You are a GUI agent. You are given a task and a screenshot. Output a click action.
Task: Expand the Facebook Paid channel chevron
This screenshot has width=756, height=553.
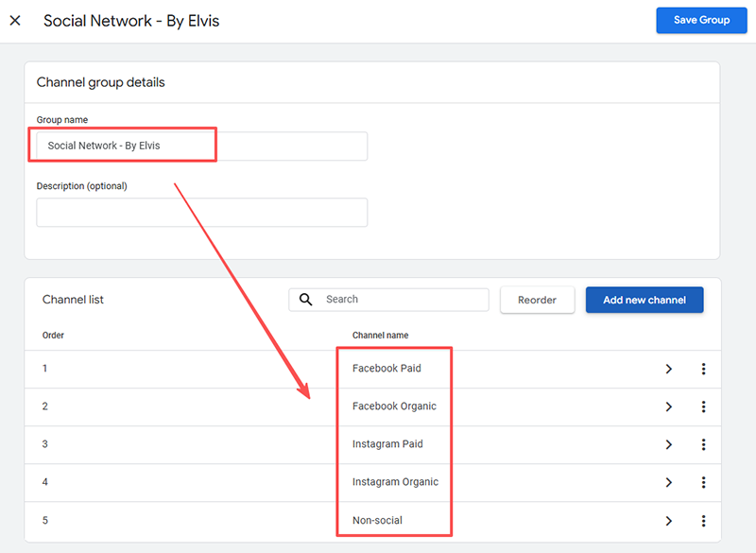coord(668,369)
